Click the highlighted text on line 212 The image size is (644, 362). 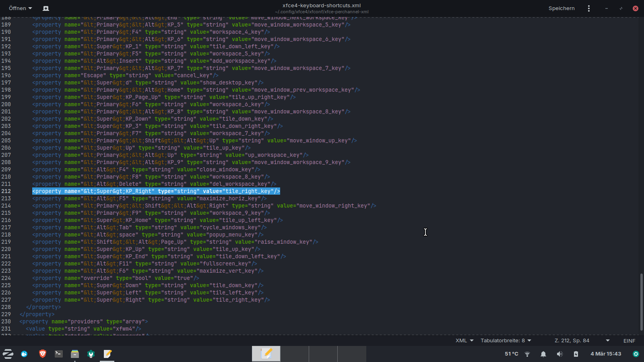point(156,191)
